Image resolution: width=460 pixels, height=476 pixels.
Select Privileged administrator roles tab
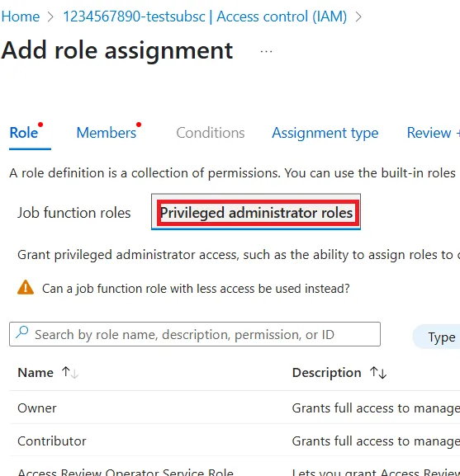256,212
